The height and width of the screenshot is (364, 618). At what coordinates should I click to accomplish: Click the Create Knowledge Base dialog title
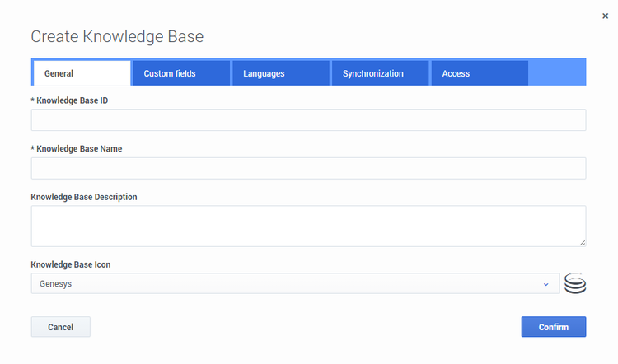pyautogui.click(x=117, y=36)
